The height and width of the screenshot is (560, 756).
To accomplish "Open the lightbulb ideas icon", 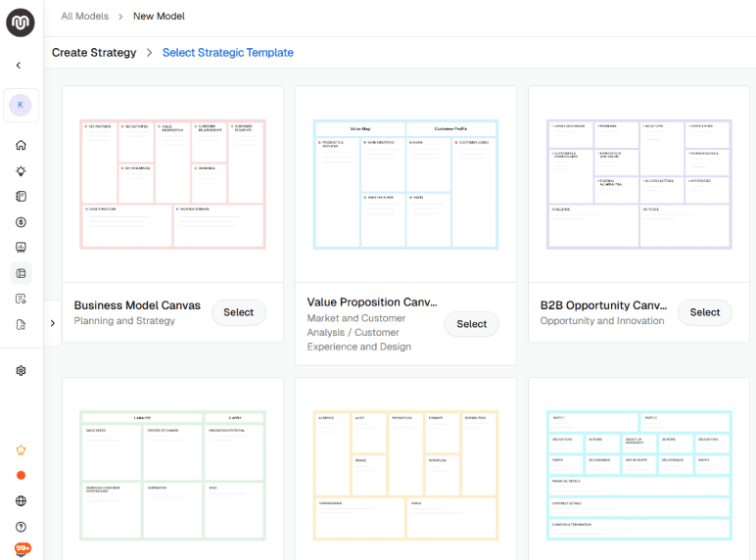I will click(21, 170).
